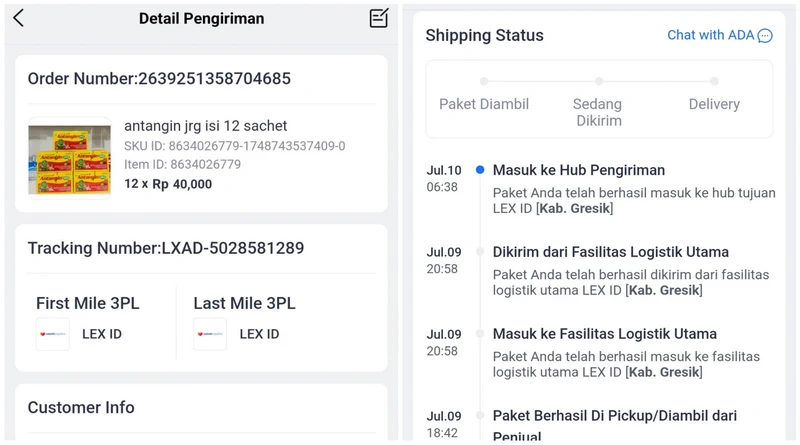Select the First Mile LEX ID logo
This screenshot has width=800, height=445.
tap(53, 334)
